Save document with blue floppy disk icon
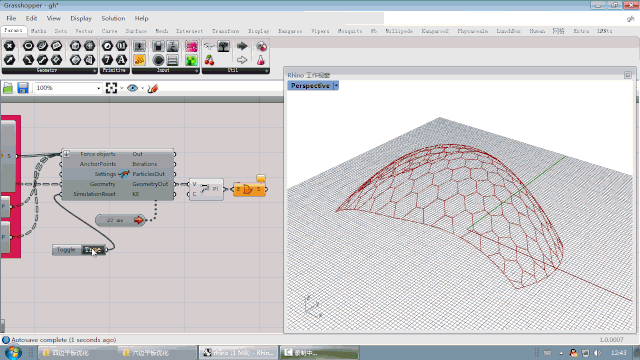Screen dimensions: 640x360 click(x=22, y=88)
